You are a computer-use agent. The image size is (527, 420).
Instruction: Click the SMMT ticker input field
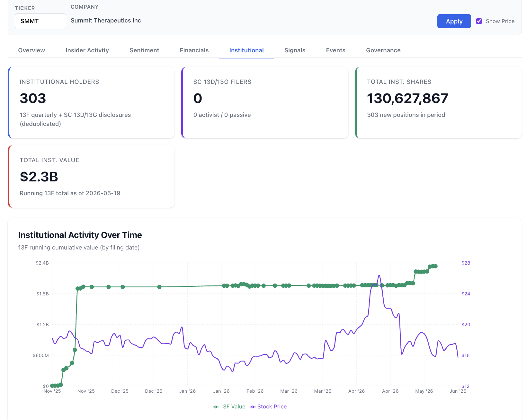coord(40,21)
